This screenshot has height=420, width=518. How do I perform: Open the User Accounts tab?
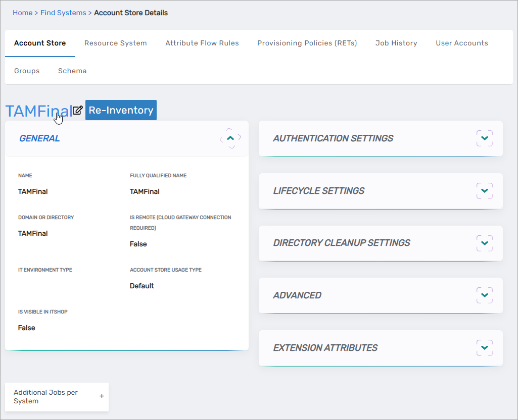tap(461, 43)
